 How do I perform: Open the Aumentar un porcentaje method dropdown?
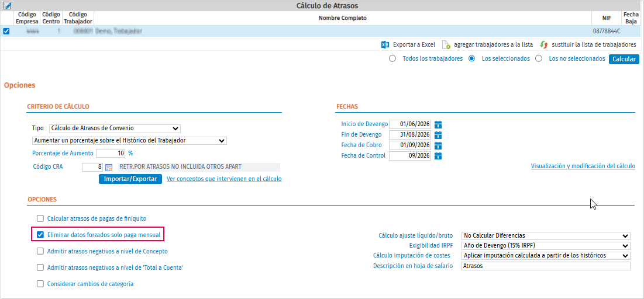(x=129, y=141)
